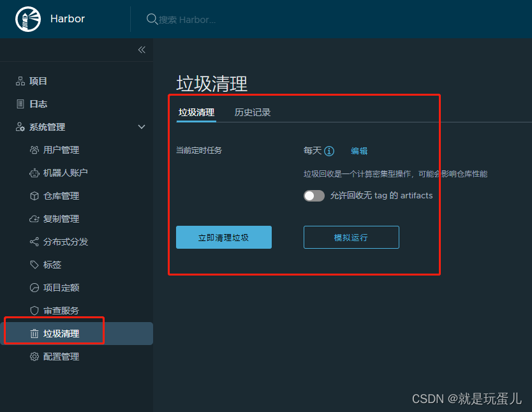The height and width of the screenshot is (412, 532).
Task: Click the 立即清理垃圾 button
Action: [224, 237]
